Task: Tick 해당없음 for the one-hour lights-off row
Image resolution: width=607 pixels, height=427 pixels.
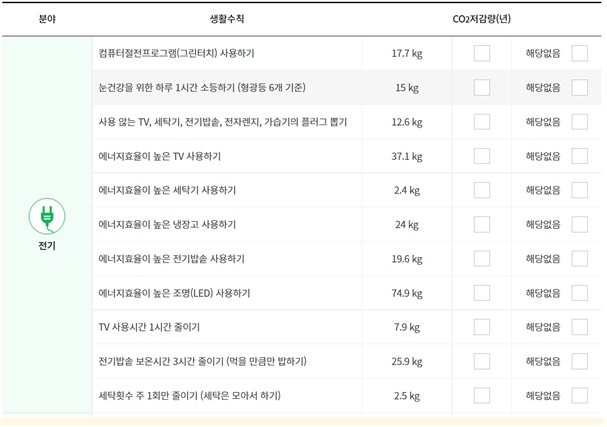Action: pyautogui.click(x=580, y=87)
